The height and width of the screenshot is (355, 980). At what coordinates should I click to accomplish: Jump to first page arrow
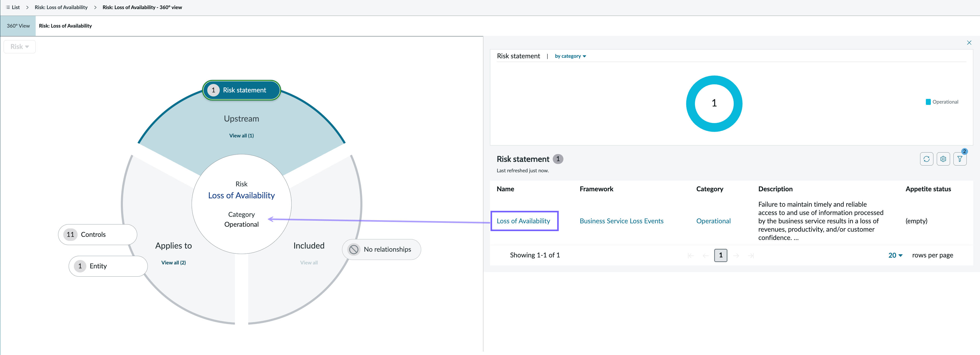pos(691,256)
